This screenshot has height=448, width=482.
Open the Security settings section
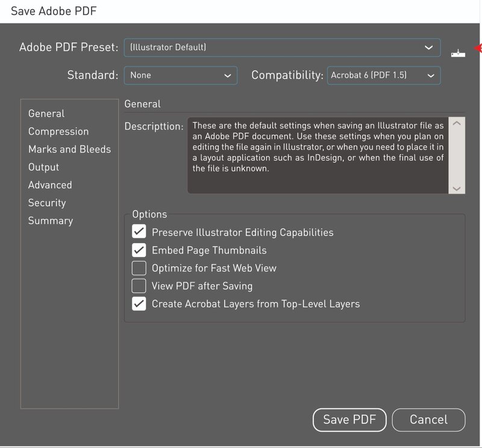pos(47,203)
